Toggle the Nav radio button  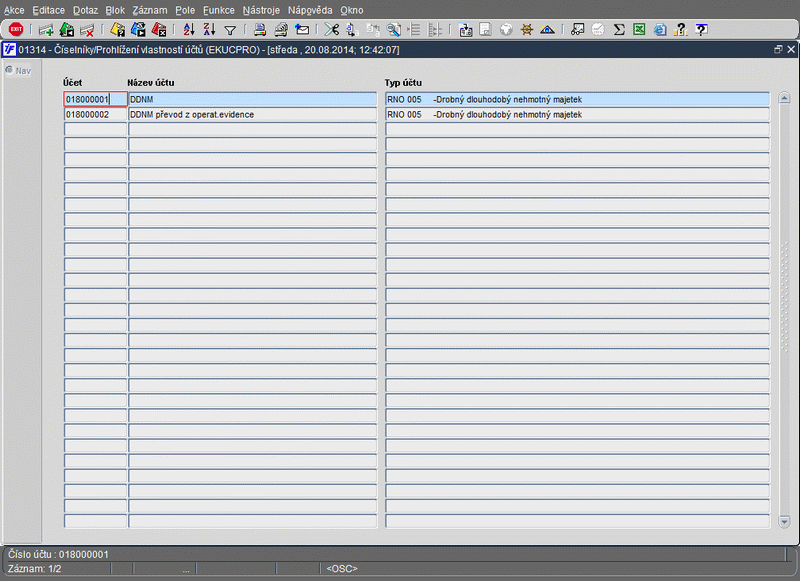coord(9,70)
